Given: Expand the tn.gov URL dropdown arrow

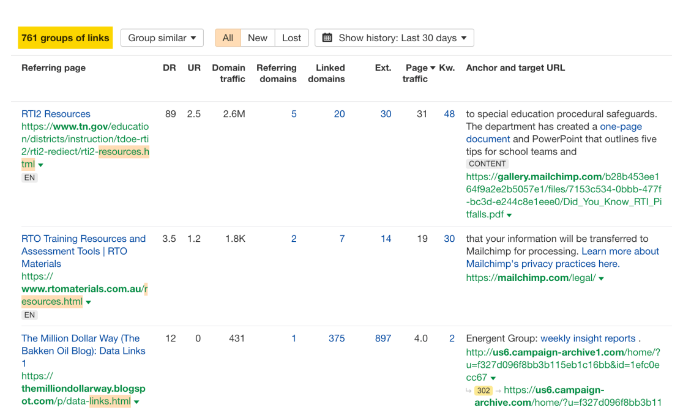Looking at the screenshot, I should 41,165.
